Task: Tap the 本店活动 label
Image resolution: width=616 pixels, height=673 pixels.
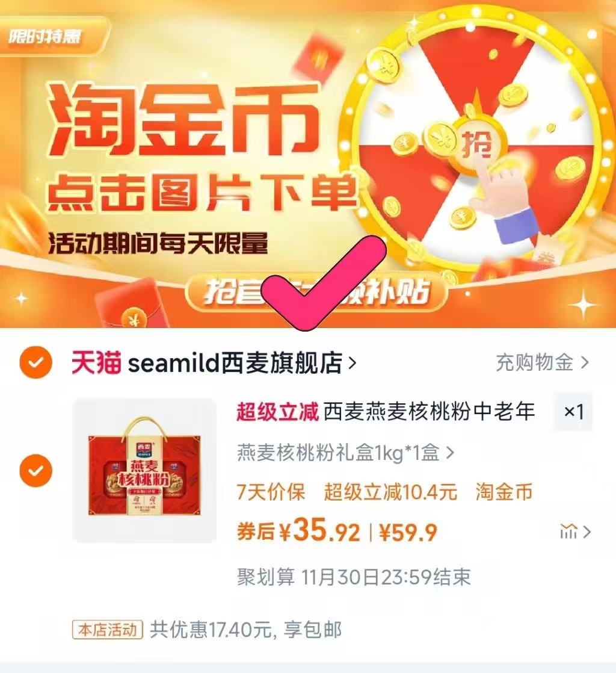Action: click(107, 630)
